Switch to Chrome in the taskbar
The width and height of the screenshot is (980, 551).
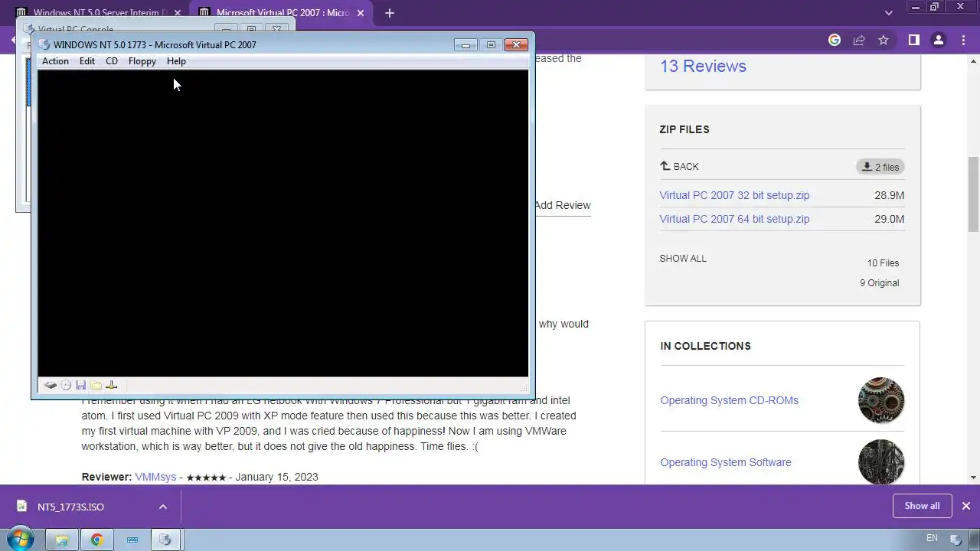pyautogui.click(x=97, y=540)
